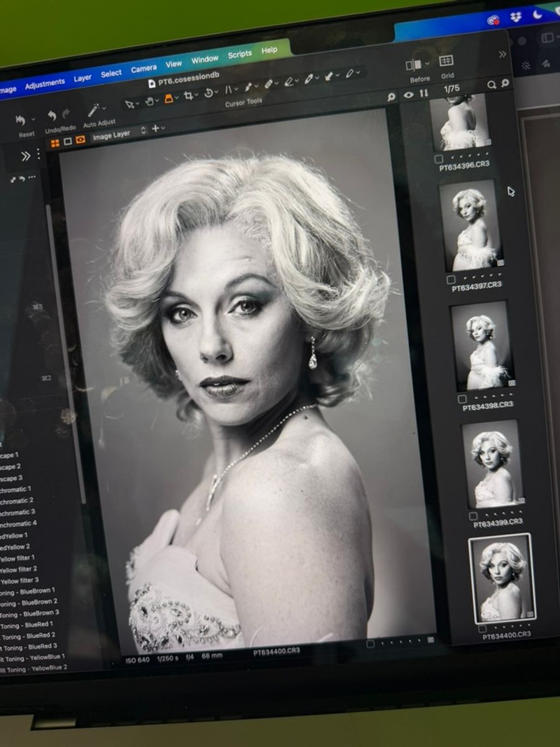The image size is (560, 747).
Task: Open the browser filter magnifier icon
Action: [505, 83]
